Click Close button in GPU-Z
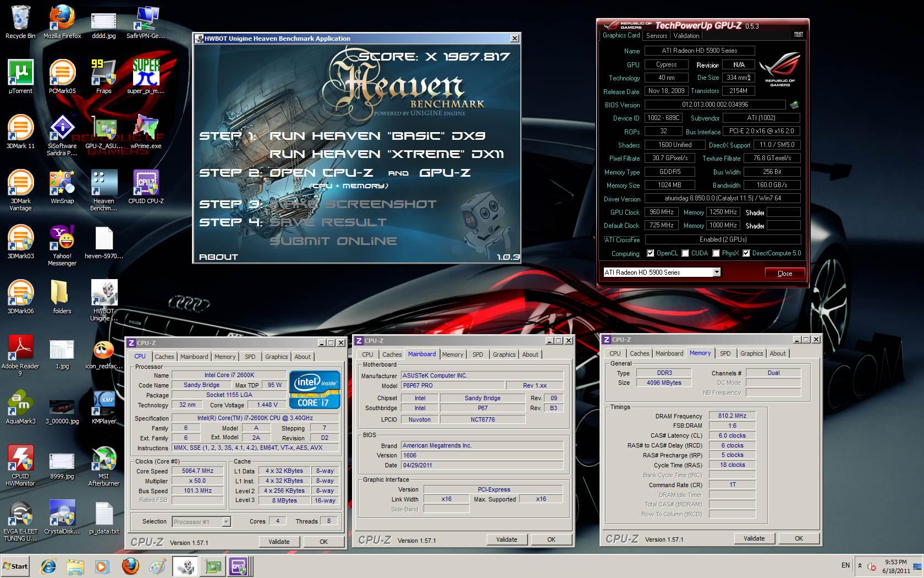This screenshot has width=924, height=578. point(785,273)
